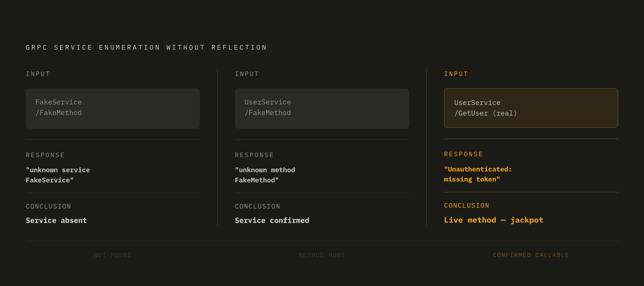Click the orange INPUT heading
644x286 pixels.
[x=456, y=74]
